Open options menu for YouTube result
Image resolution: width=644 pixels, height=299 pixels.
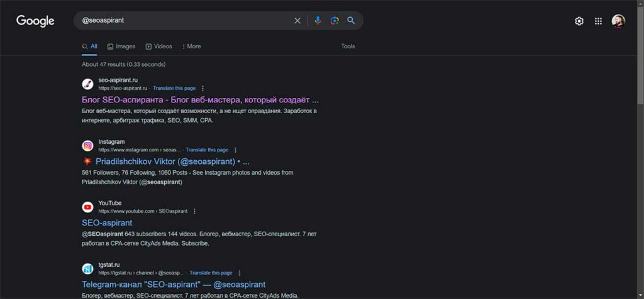[x=194, y=212]
